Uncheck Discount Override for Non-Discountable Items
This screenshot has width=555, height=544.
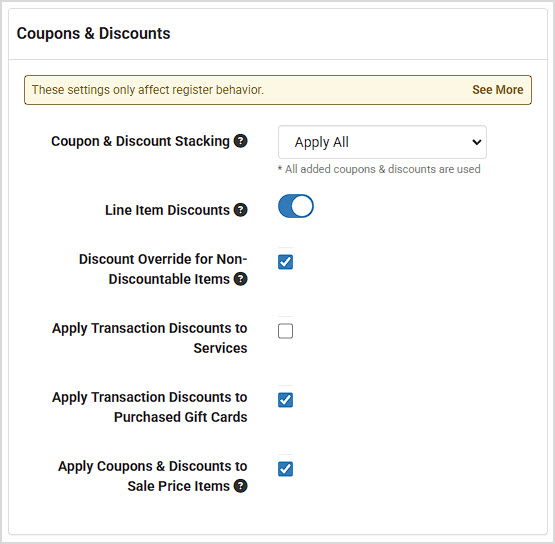point(285,262)
